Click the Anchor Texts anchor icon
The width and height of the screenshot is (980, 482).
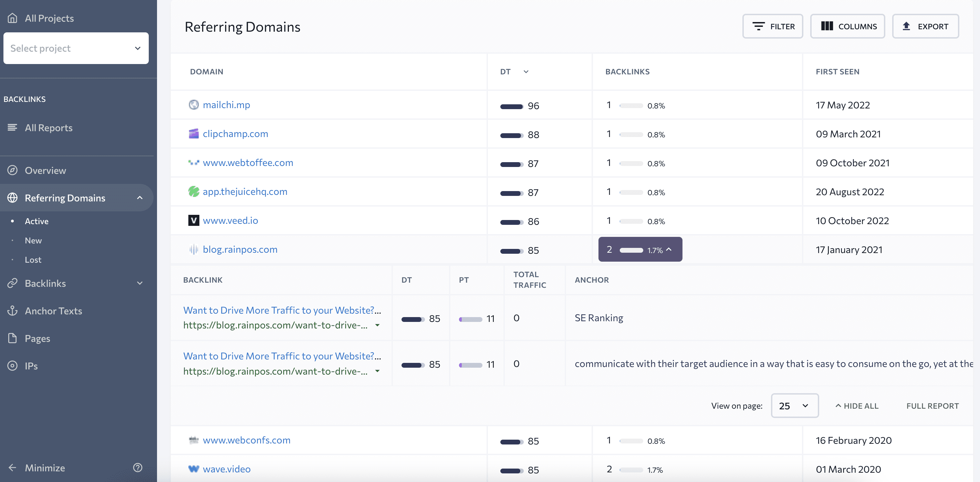(x=12, y=311)
